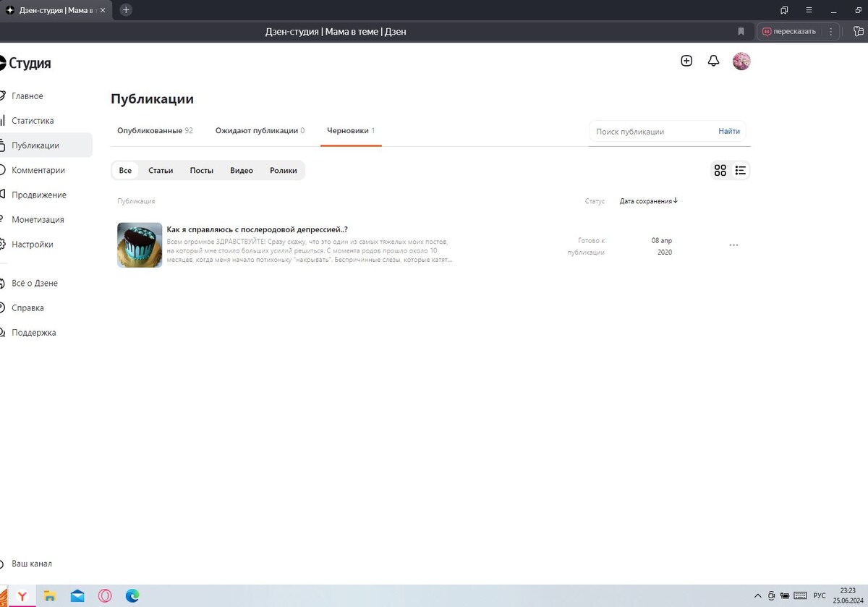Open Mail app from the taskbar

point(77,596)
